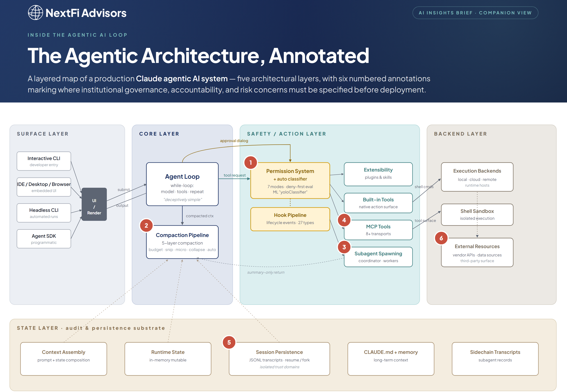
Task: Select the IDE / Desktop / Browser box
Action: 44,187
